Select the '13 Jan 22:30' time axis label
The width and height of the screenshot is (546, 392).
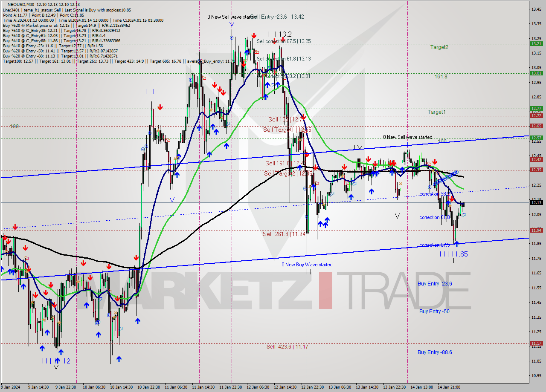click(394, 387)
